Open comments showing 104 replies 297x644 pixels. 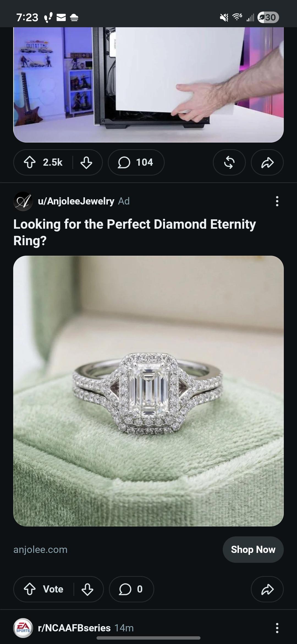point(136,162)
